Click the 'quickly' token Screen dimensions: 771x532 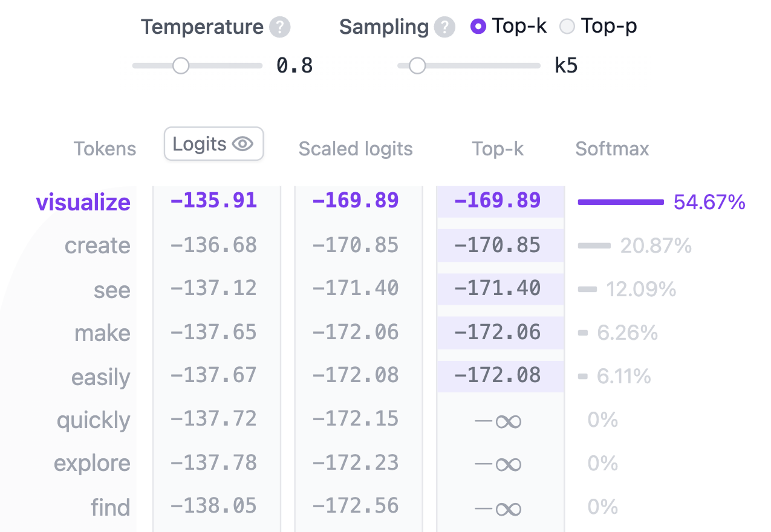(93, 420)
